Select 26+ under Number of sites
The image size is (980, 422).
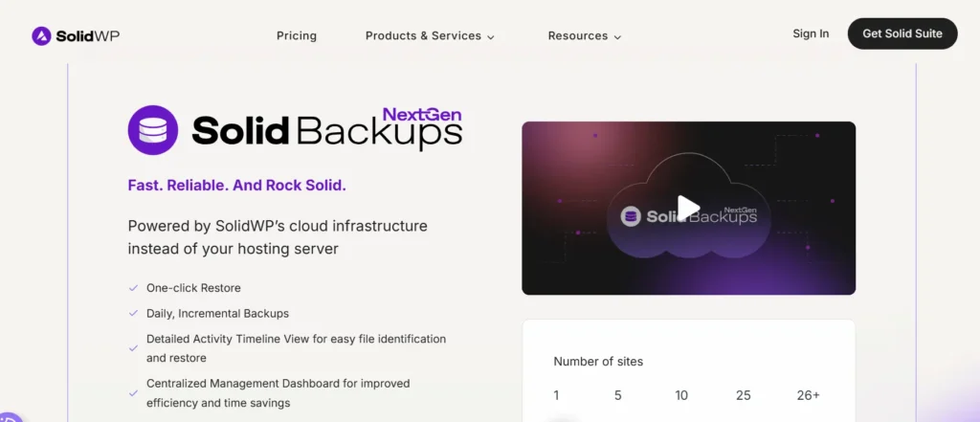[808, 395]
